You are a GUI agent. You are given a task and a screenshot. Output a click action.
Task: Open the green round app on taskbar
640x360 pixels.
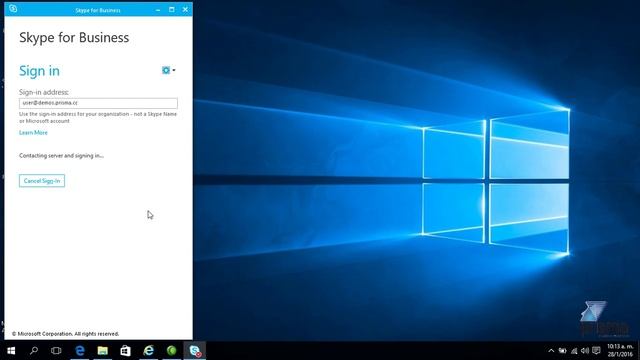click(x=171, y=351)
